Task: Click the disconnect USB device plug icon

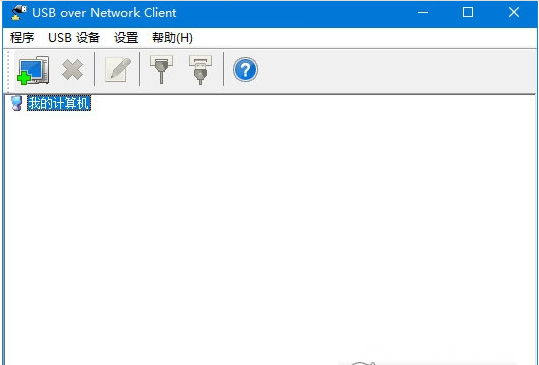Action: (200, 70)
